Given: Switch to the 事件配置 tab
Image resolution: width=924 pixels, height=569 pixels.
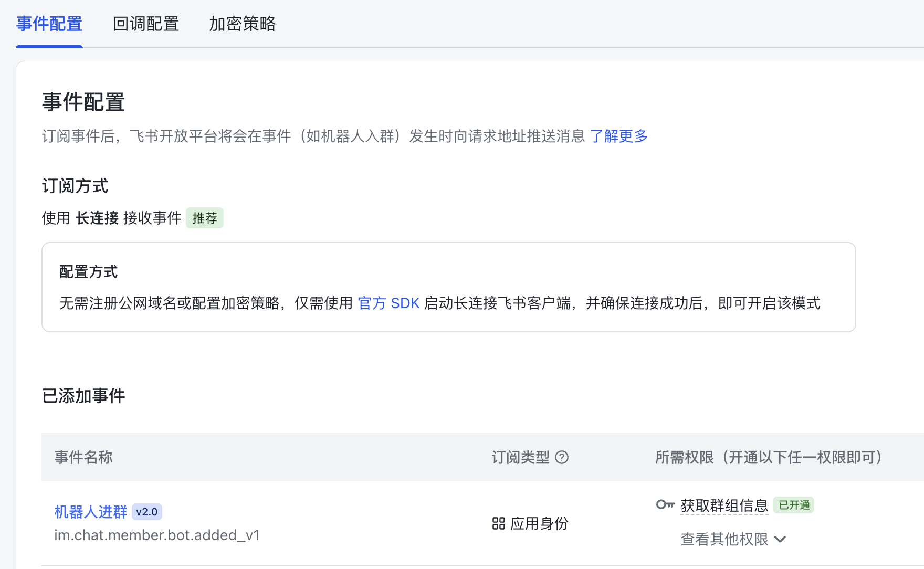Looking at the screenshot, I should pos(49,24).
